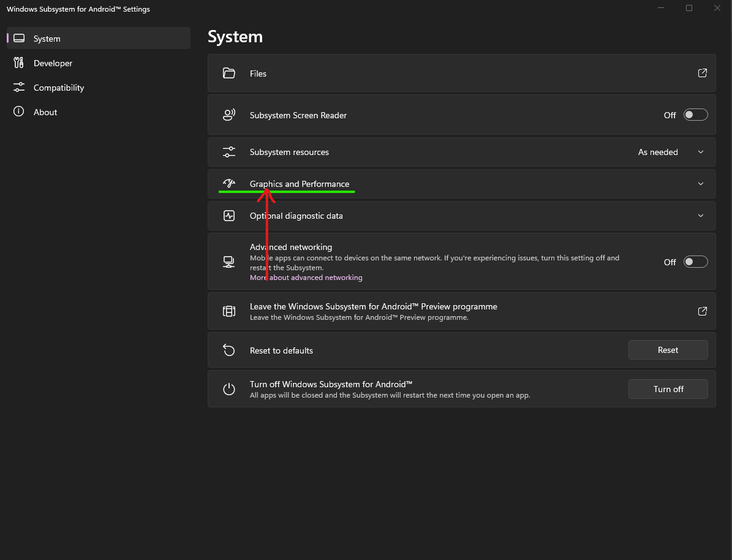
Task: Click the 'Advanced networking' heading
Action: pos(291,247)
